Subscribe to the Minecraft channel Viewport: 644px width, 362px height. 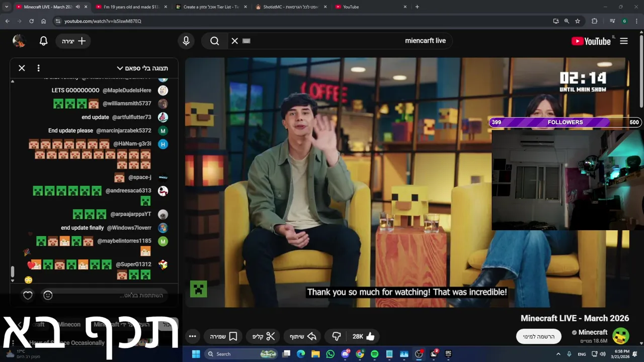pyautogui.click(x=538, y=336)
